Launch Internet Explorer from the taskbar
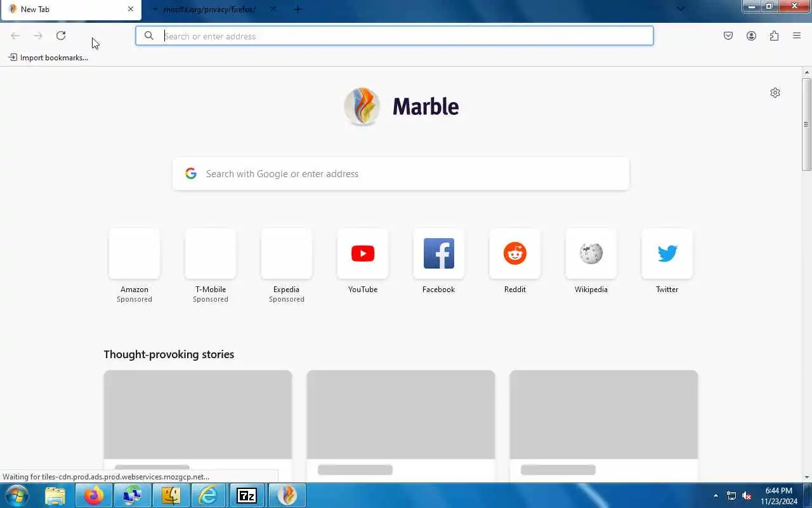Viewport: 812px width, 508px height. (x=209, y=495)
